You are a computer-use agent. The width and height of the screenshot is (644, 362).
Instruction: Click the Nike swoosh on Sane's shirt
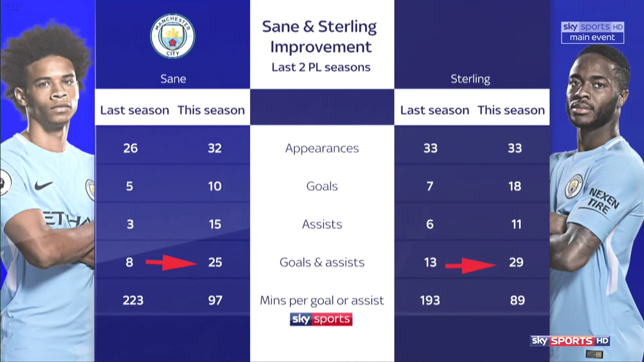point(43,186)
